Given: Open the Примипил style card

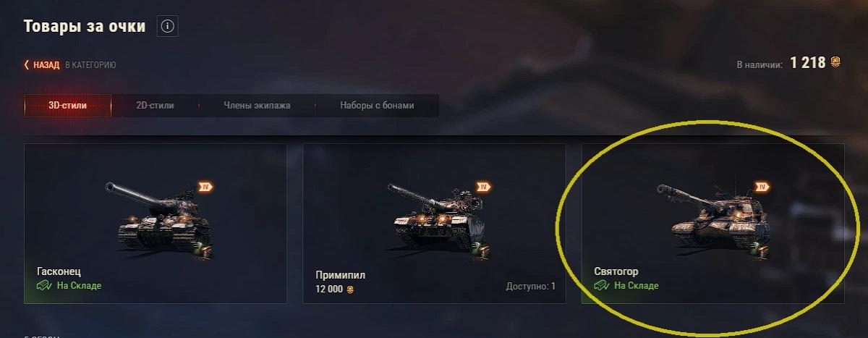Looking at the screenshot, I should 434,224.
